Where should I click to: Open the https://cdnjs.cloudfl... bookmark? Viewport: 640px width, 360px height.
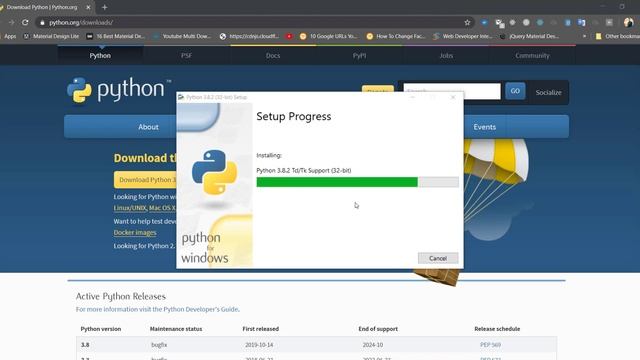coord(249,36)
